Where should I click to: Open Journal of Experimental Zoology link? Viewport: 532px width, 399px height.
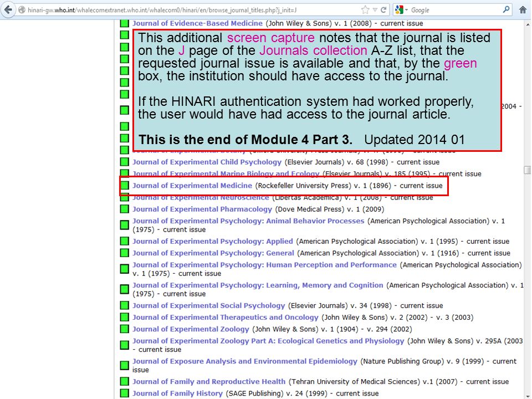191,329
